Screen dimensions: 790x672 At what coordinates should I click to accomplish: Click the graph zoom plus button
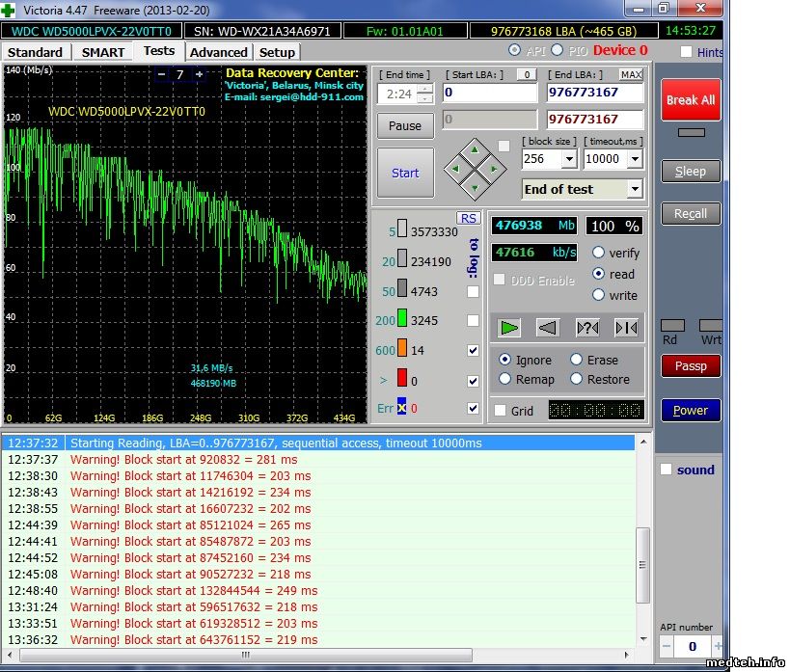pos(199,74)
